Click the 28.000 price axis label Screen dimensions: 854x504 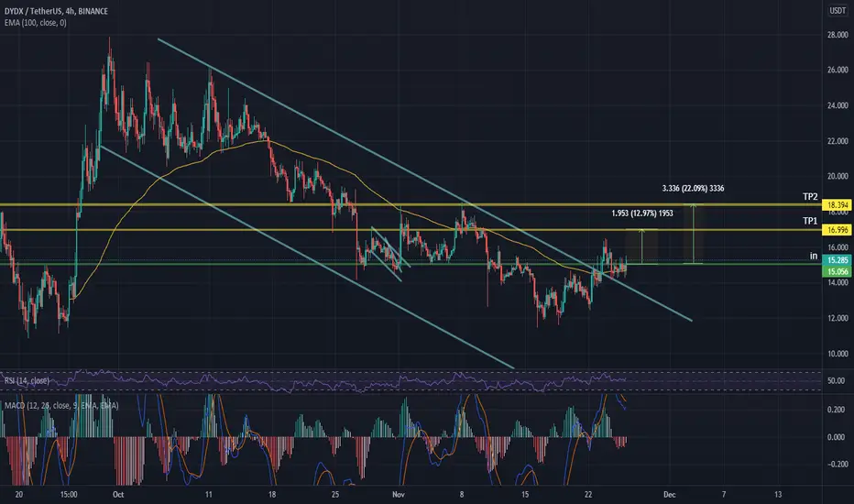[x=838, y=35]
